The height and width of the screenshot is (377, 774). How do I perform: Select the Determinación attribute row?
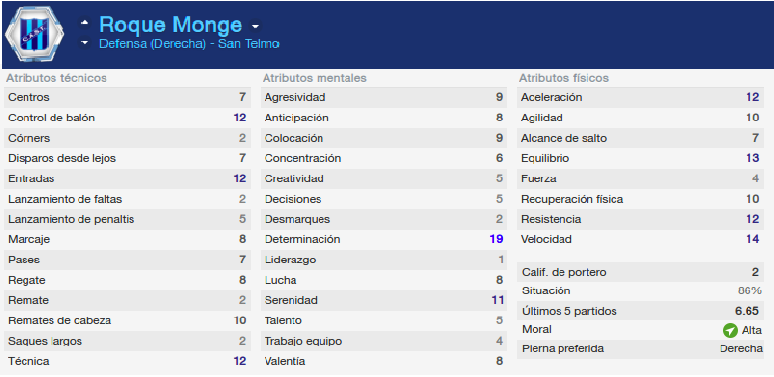click(x=384, y=239)
